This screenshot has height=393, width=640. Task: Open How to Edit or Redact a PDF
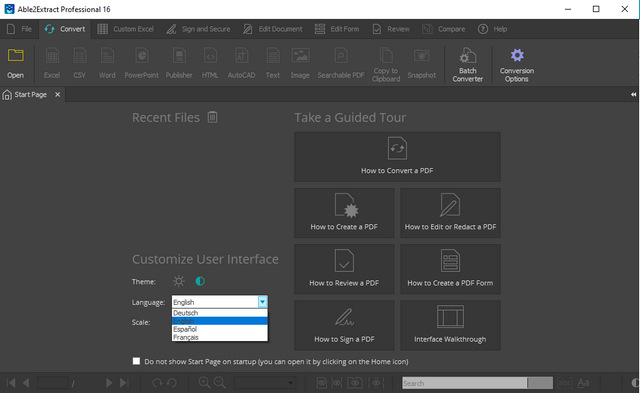(450, 213)
